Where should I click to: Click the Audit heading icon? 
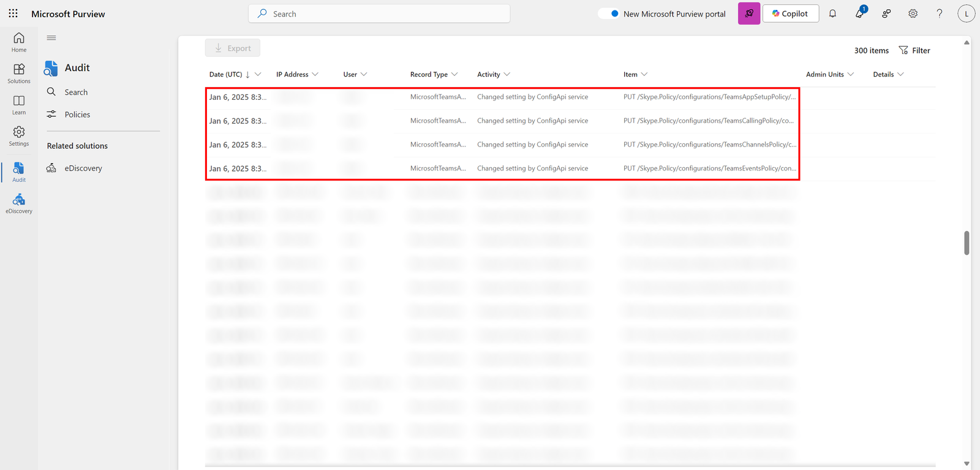(x=51, y=68)
